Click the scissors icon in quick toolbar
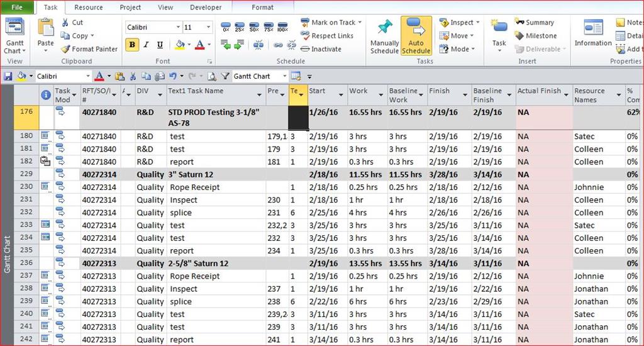The width and height of the screenshot is (644, 346). pos(133,76)
